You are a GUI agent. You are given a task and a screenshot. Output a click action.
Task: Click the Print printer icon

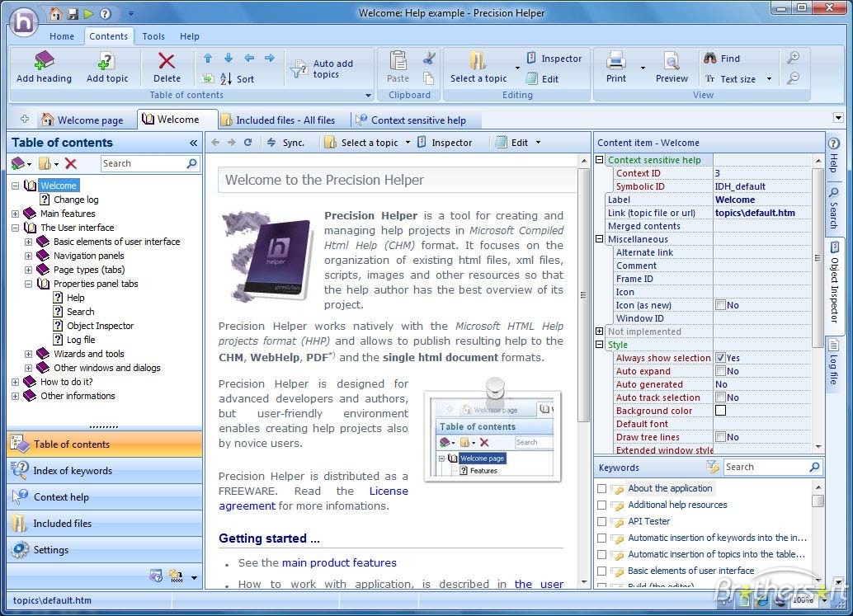[615, 60]
